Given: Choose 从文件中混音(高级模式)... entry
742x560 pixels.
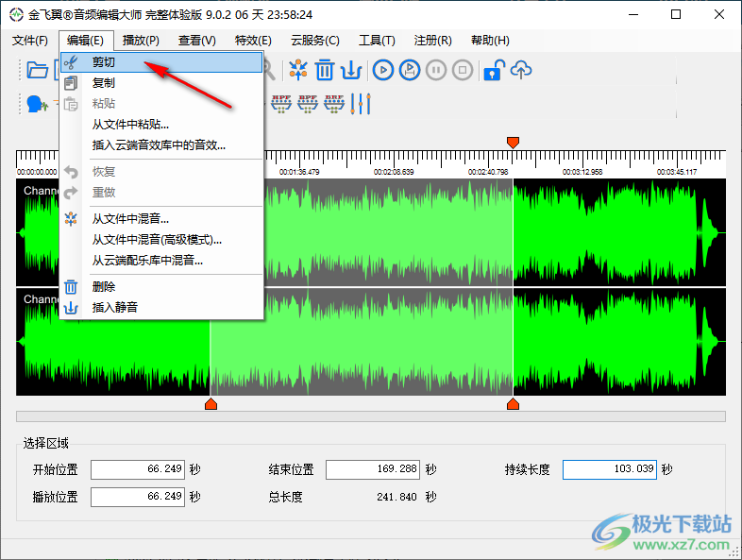Looking at the screenshot, I should coord(161,240).
